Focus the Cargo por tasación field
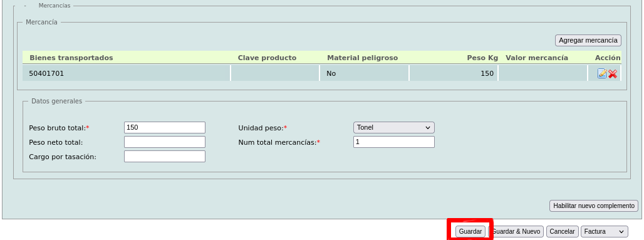Viewport: 644px width, 240px height. (x=165, y=156)
